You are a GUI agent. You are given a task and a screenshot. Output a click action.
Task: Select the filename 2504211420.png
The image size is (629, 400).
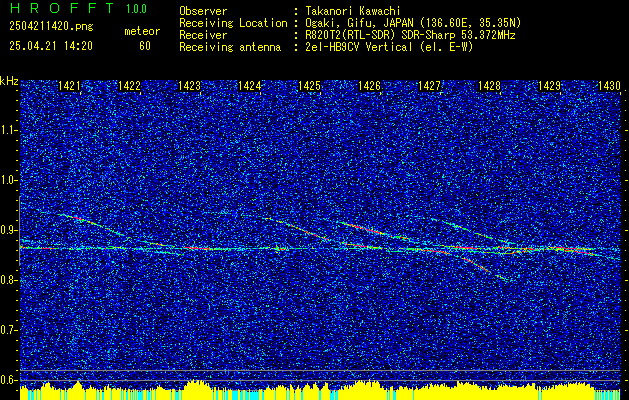pos(51,27)
